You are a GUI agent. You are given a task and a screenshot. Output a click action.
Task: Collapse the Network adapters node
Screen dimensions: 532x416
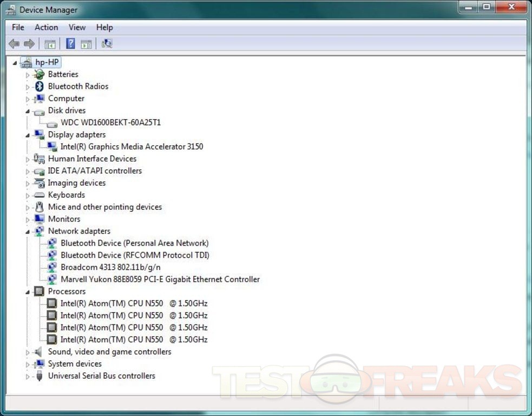(28, 232)
